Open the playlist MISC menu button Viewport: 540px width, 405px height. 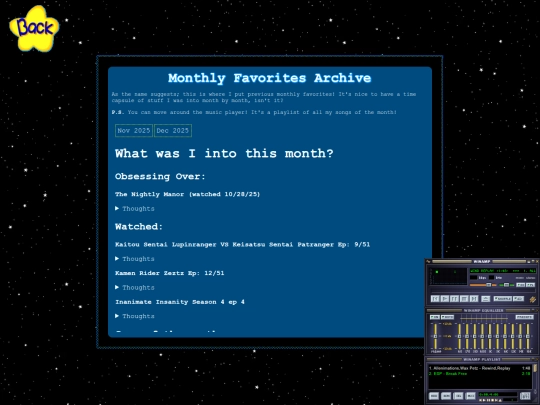click(x=470, y=396)
